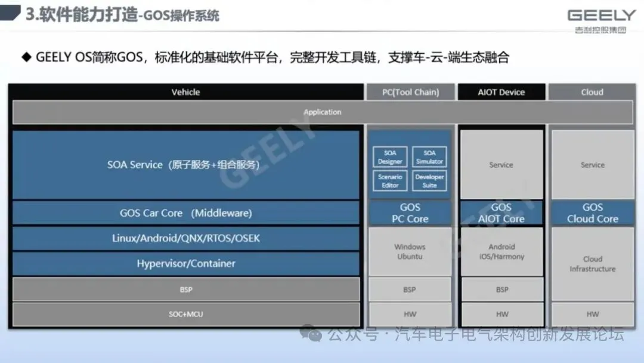Click the 'Linux/Android/QNX/RTOS/OSEK' layer
This screenshot has width=644, height=363.
(185, 238)
